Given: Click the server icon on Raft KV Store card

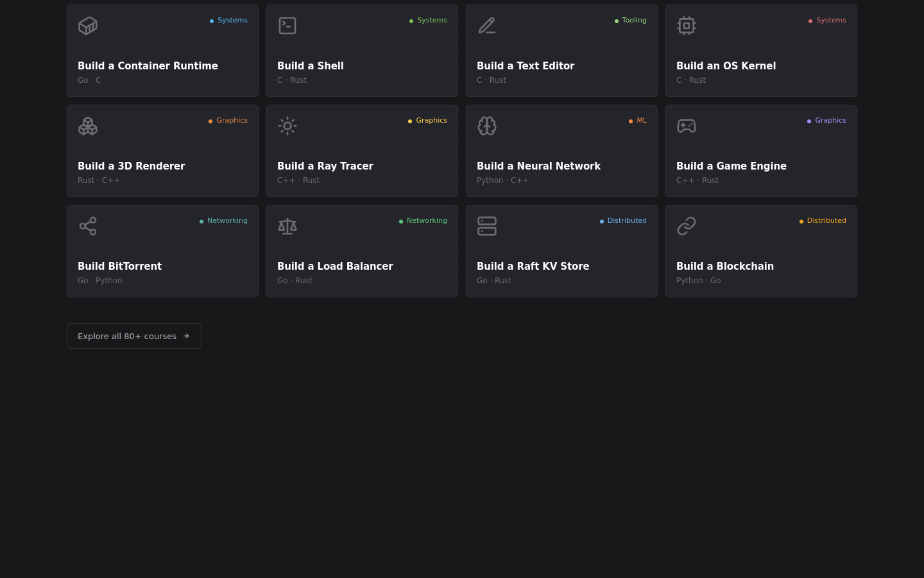Looking at the screenshot, I should (487, 226).
